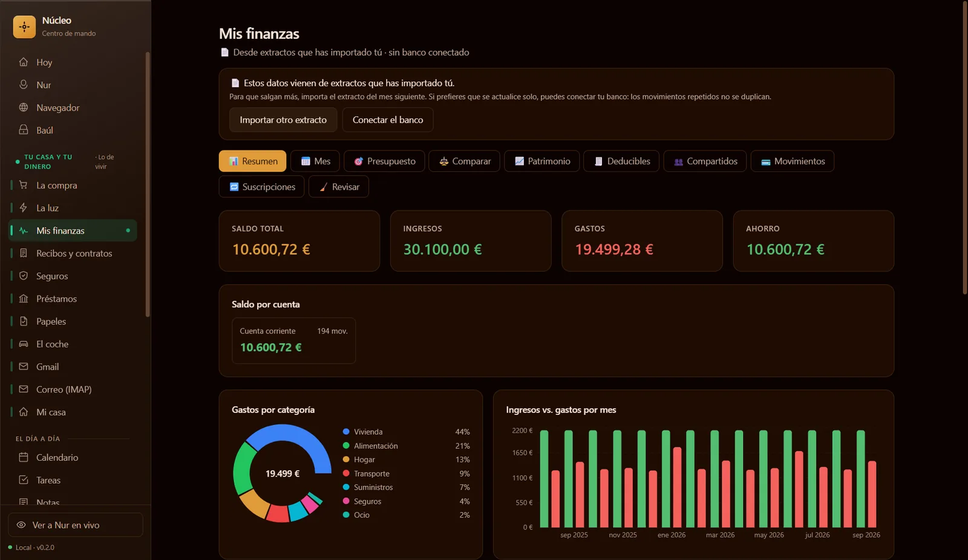Click the Ahorro value 10.600,72 €
The image size is (968, 560).
[785, 249]
